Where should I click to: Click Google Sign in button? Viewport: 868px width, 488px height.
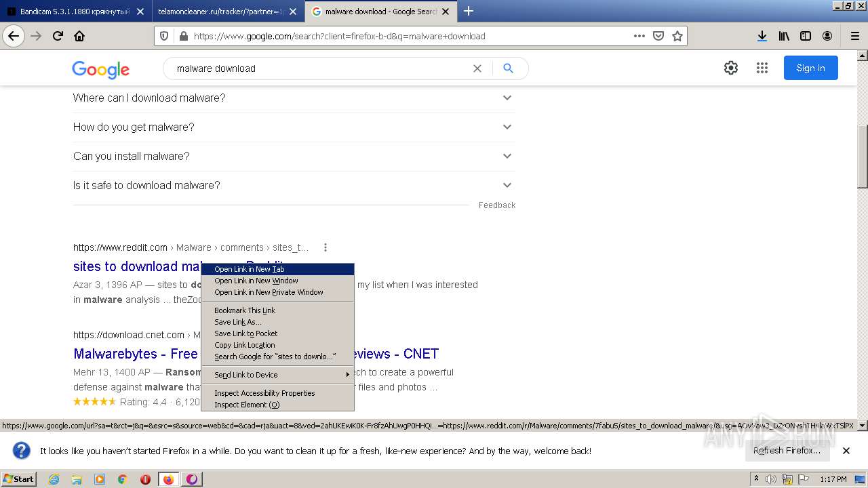pos(811,68)
